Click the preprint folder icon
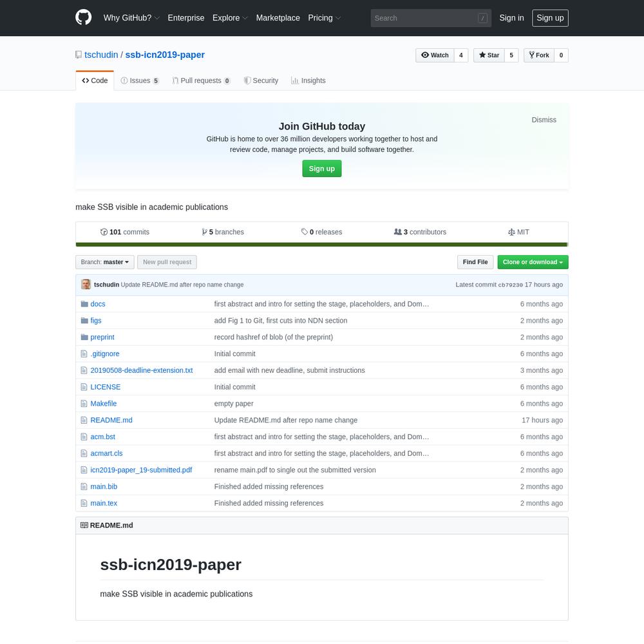This screenshot has width=644, height=644. (x=84, y=337)
